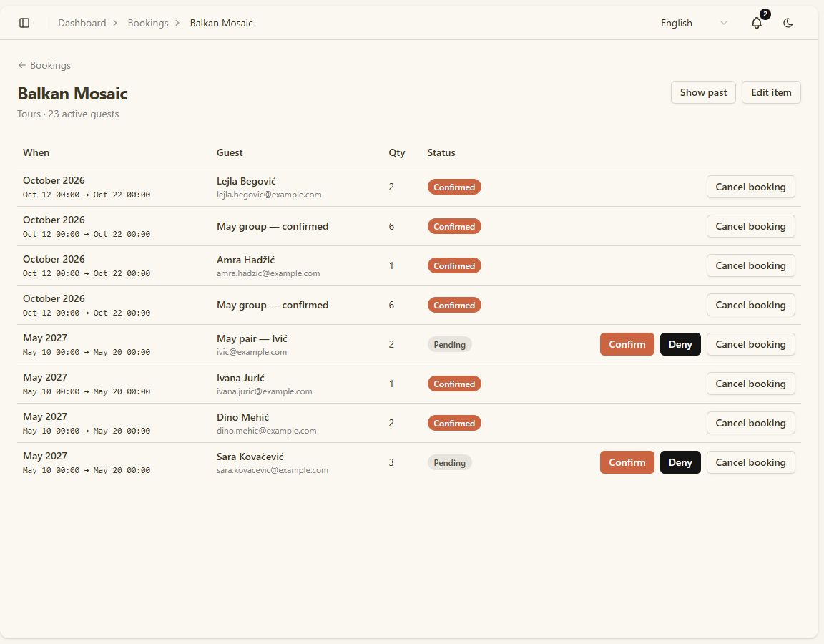Screen dimensions: 824x644
Task: Click Dino Mehić's Confirmed status badge
Action: pos(454,423)
